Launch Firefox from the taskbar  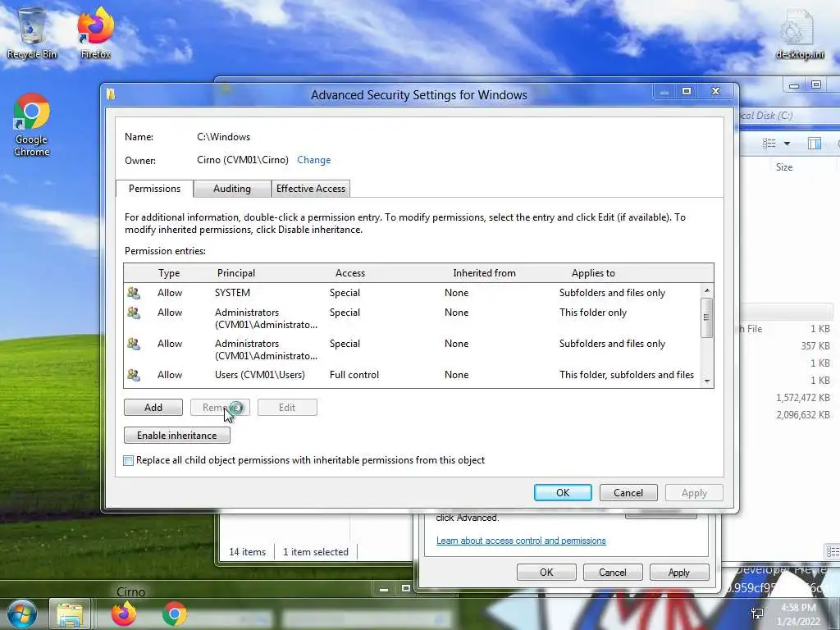(124, 614)
